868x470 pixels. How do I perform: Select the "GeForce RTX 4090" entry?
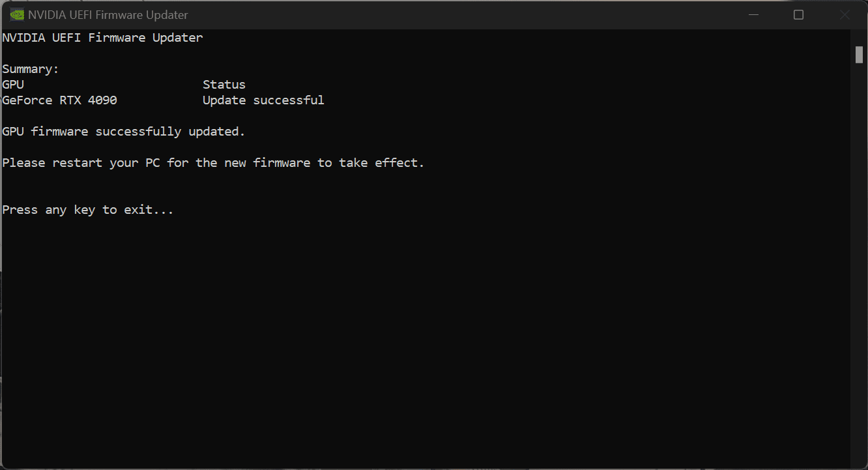point(60,100)
